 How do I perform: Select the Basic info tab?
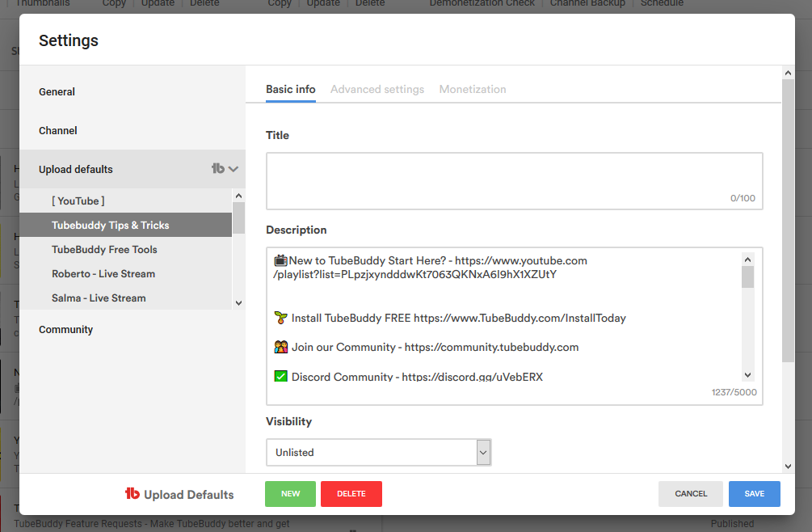291,90
